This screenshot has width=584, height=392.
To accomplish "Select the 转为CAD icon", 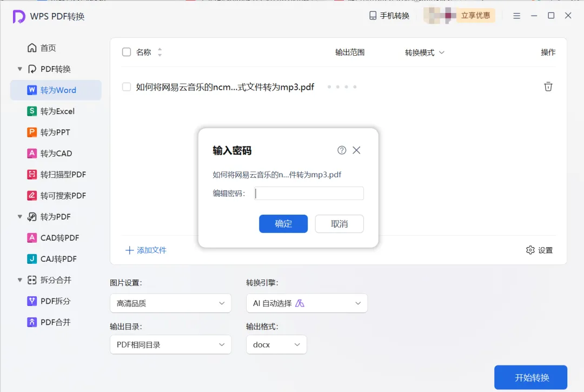I will pos(32,154).
